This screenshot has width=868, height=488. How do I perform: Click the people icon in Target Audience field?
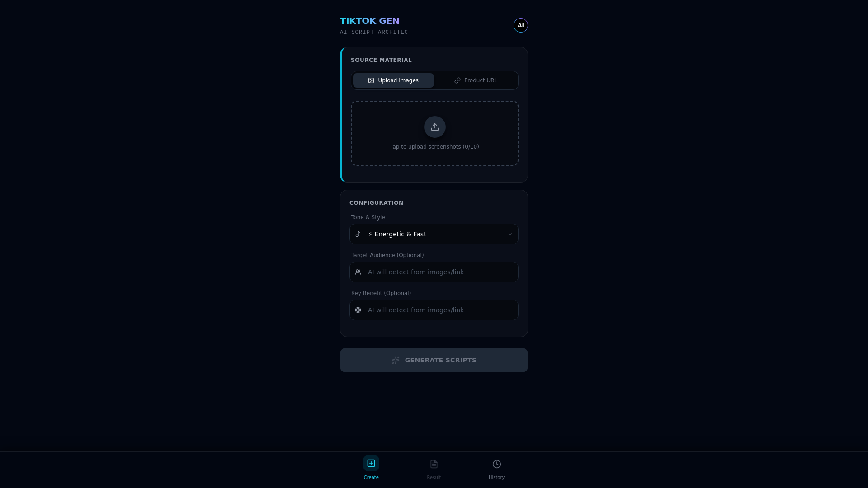point(358,272)
